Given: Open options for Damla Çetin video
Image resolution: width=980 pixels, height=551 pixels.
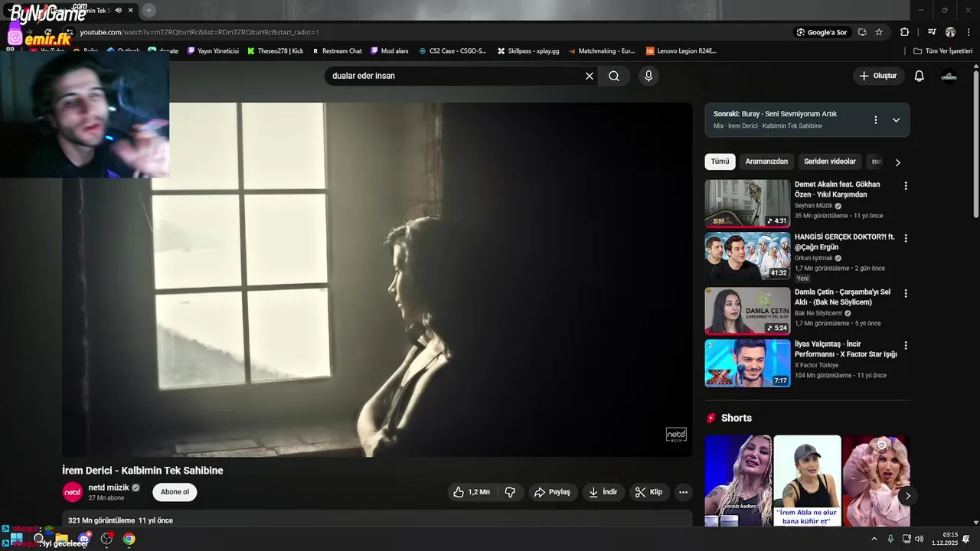Looking at the screenshot, I should click(906, 293).
